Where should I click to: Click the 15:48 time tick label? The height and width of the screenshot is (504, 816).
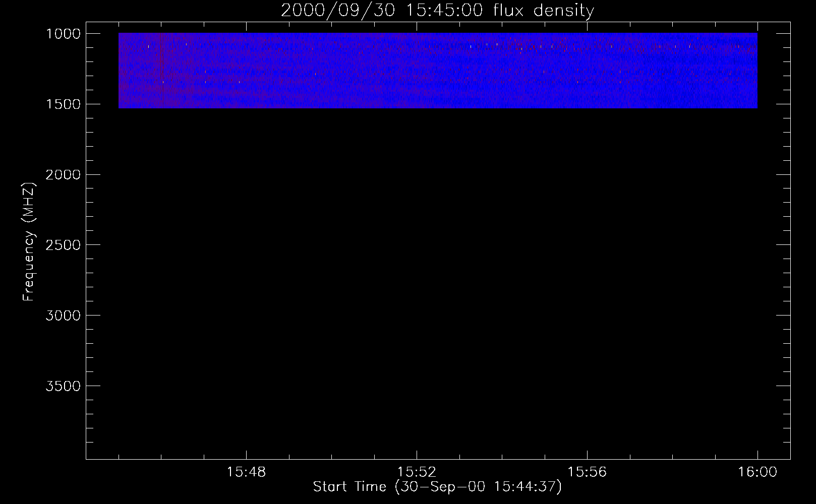point(246,472)
